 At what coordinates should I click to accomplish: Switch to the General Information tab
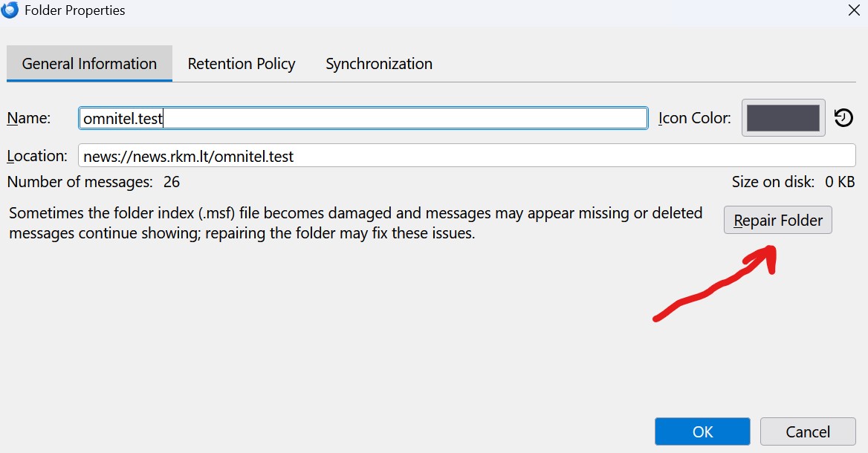(x=89, y=64)
